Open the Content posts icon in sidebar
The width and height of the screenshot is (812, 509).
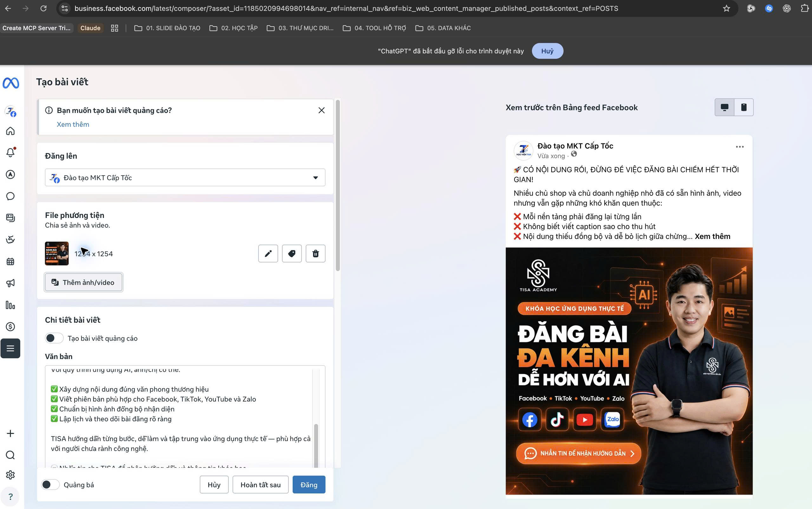[10, 218]
